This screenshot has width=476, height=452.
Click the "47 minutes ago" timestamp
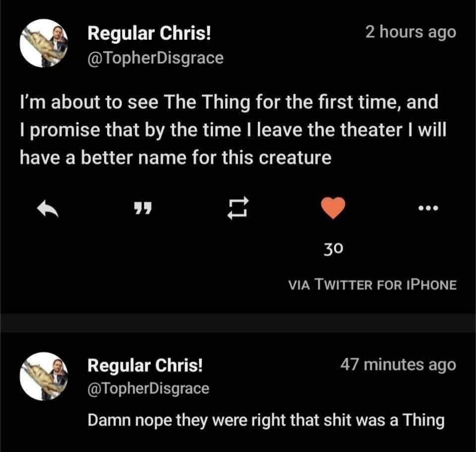coord(398,365)
